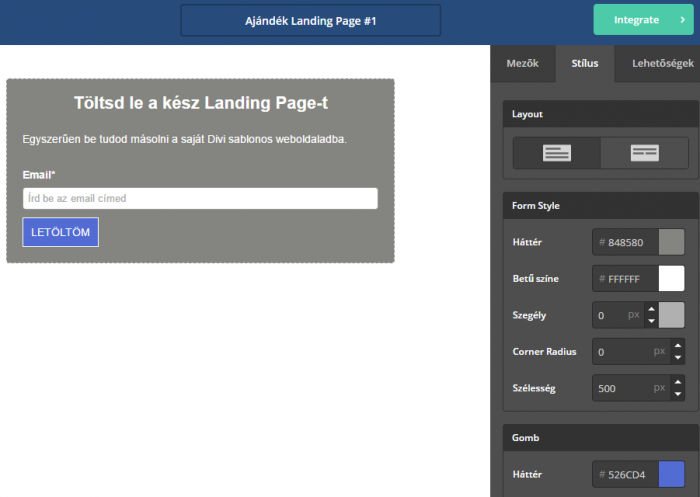The image size is (700, 497).
Task: Edit the Ajándék Landing Page #1 title field
Action: tap(310, 20)
